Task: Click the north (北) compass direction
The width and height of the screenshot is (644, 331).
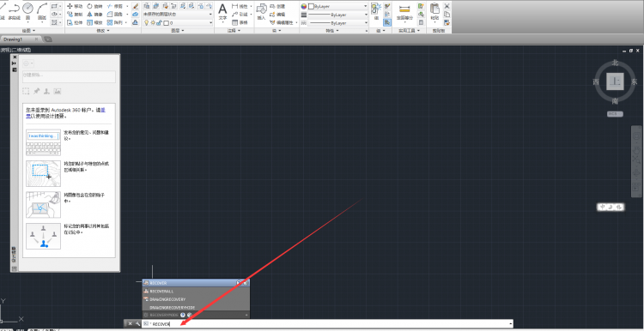Action: tap(615, 63)
